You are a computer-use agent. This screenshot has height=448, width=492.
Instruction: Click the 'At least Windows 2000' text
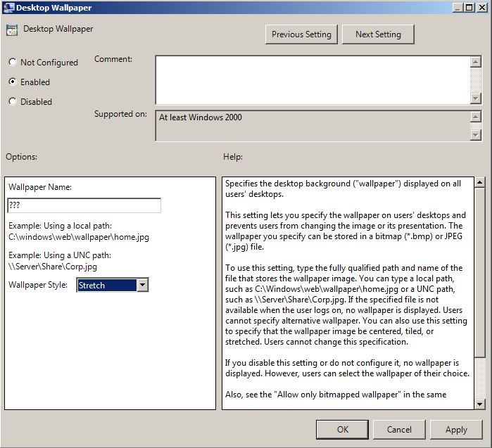pos(200,117)
